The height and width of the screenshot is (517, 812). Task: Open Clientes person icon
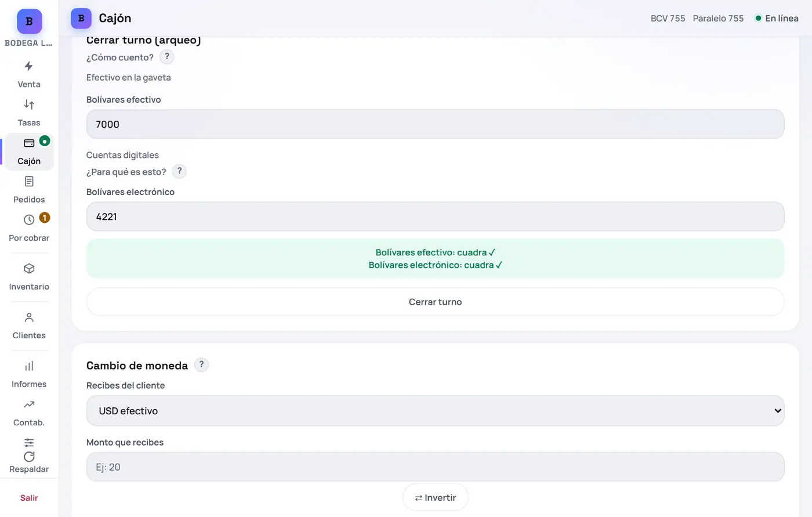click(x=29, y=317)
